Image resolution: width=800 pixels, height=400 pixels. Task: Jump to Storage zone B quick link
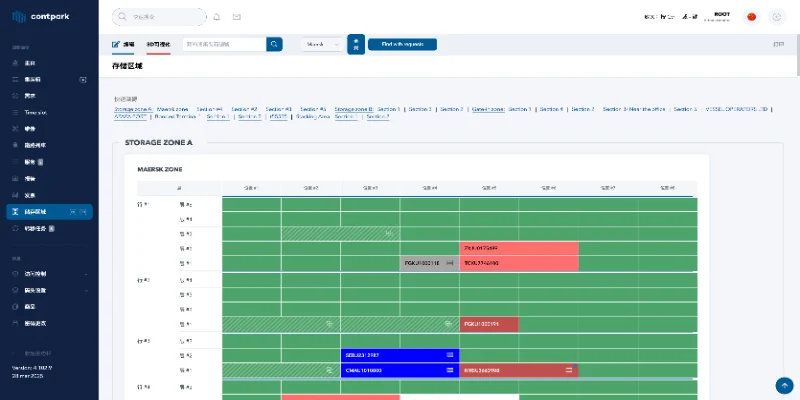click(353, 108)
